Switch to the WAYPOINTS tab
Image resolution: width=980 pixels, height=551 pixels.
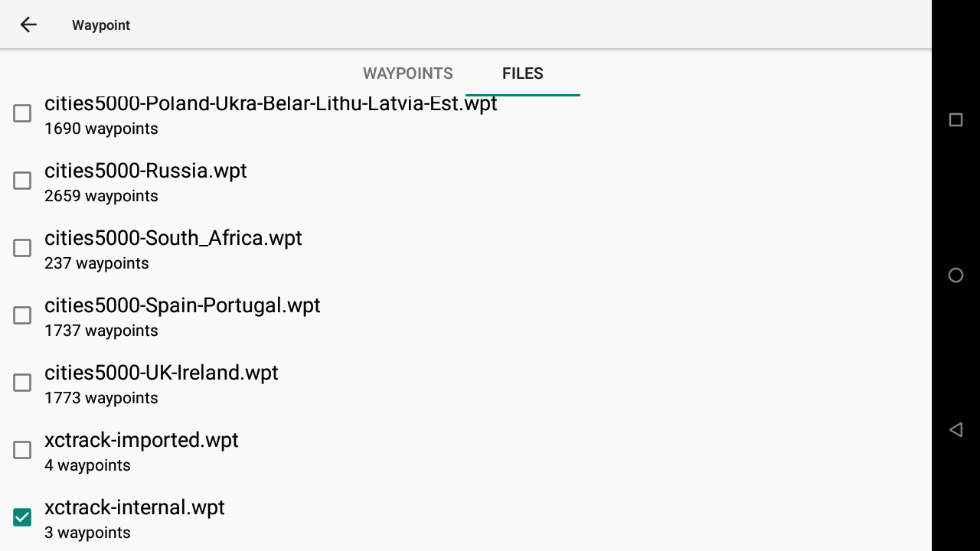[x=408, y=73]
